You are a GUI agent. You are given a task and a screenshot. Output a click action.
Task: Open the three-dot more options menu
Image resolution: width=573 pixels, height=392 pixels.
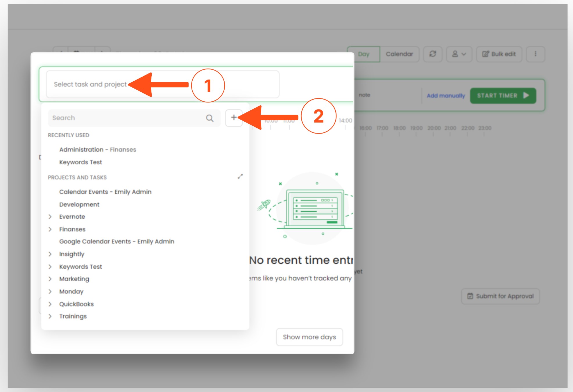click(535, 54)
